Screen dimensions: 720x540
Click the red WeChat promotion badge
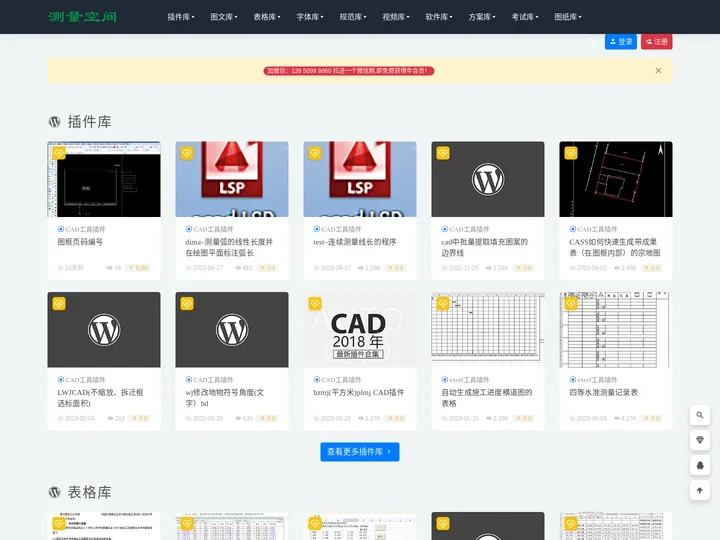pos(349,71)
